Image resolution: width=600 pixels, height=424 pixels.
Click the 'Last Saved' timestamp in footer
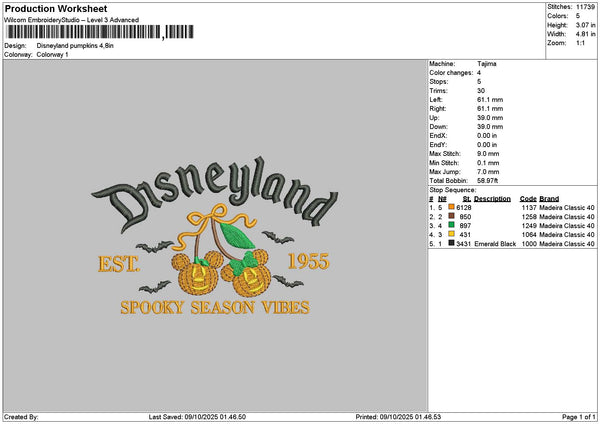pos(197,417)
